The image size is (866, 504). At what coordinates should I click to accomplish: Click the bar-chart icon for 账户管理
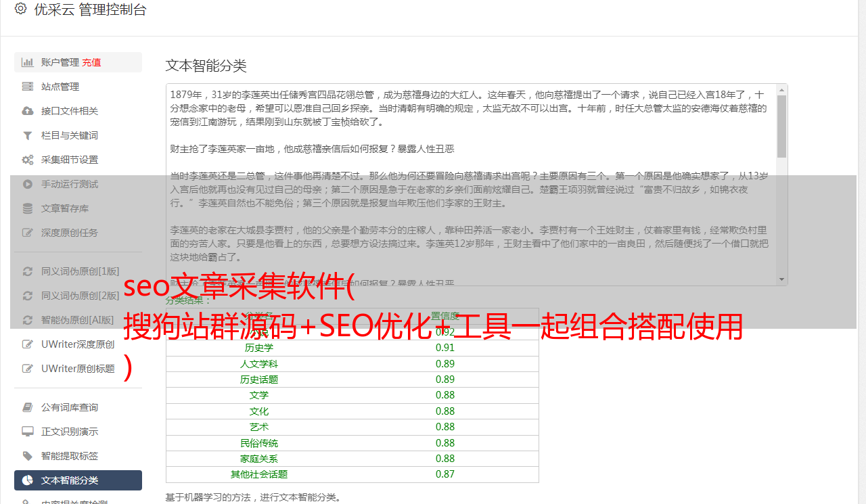coord(28,62)
